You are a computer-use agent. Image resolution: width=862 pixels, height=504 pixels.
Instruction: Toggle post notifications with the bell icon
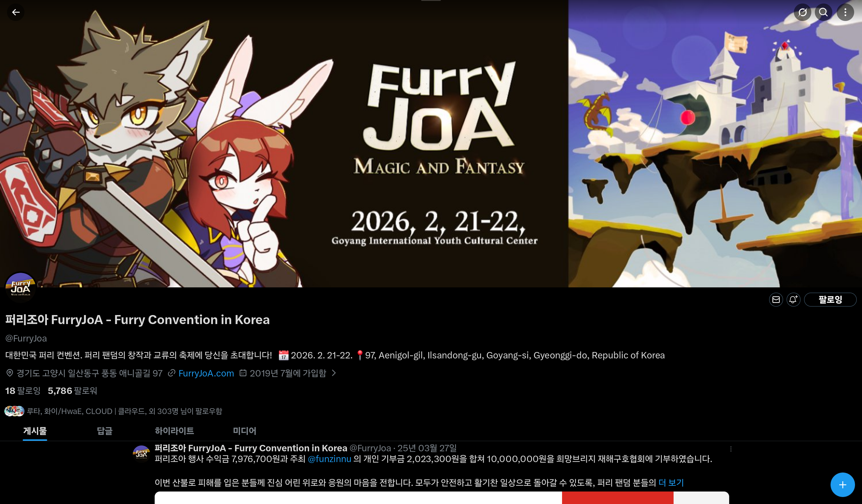click(793, 300)
